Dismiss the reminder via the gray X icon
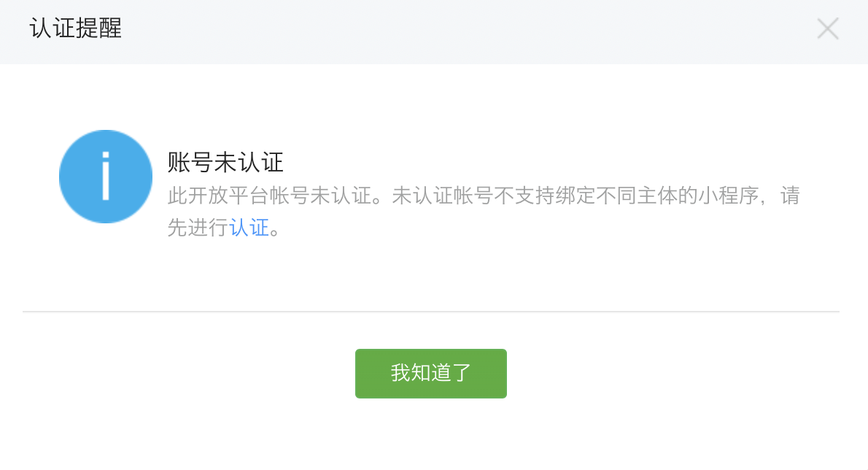The height and width of the screenshot is (470, 868). (828, 28)
